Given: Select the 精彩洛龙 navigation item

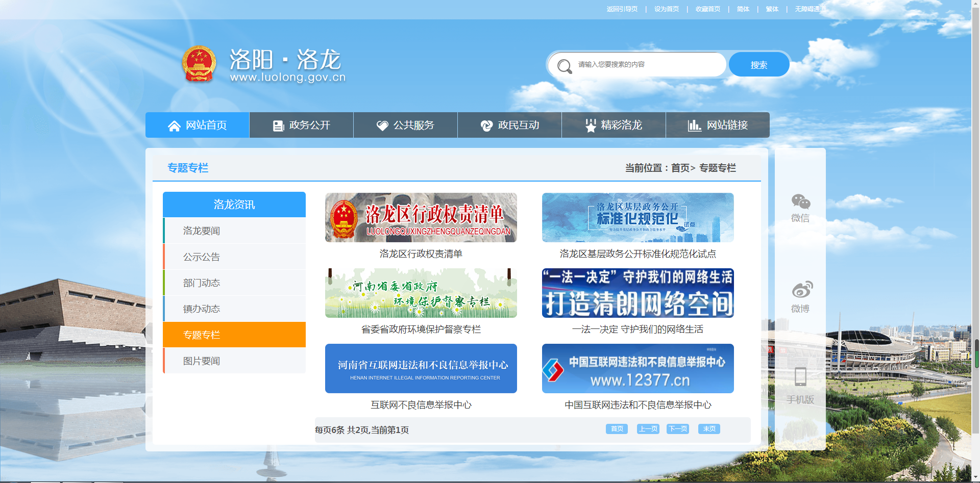Looking at the screenshot, I should [614, 125].
